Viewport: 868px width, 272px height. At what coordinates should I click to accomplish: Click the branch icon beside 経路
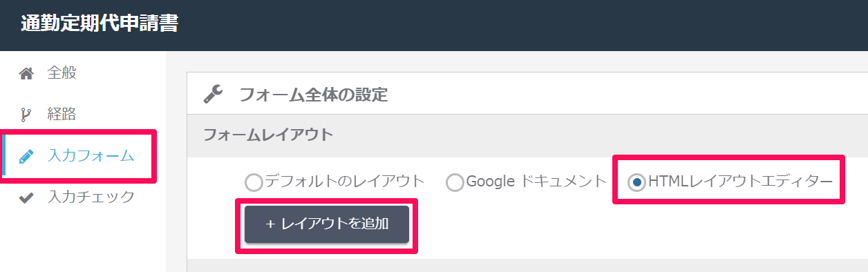(26, 115)
